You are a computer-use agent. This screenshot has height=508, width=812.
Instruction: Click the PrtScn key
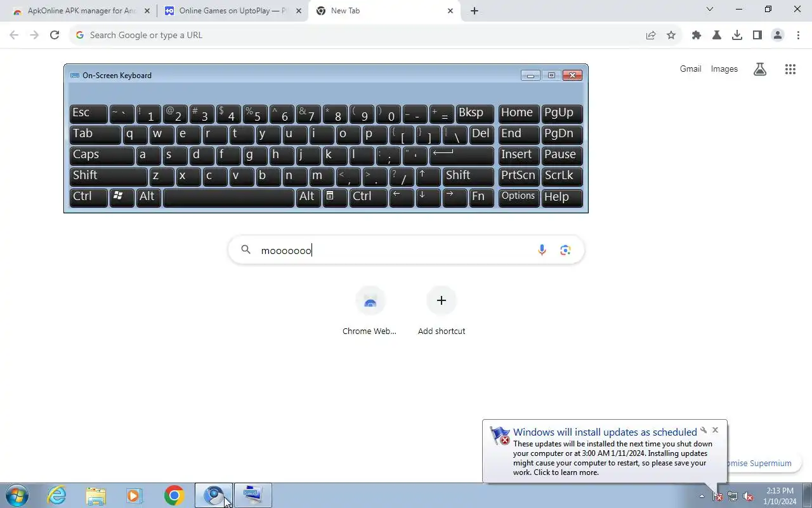click(x=519, y=176)
